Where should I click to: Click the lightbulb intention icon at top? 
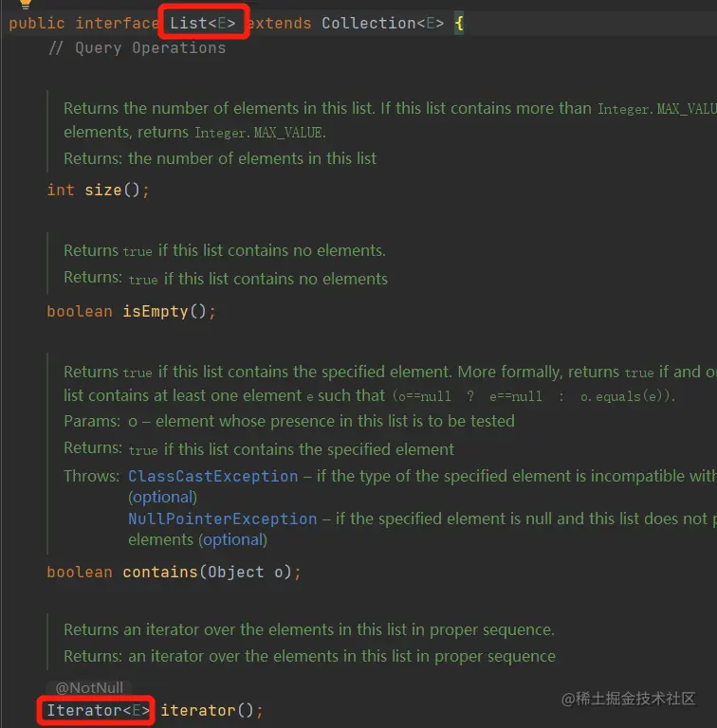click(x=26, y=4)
